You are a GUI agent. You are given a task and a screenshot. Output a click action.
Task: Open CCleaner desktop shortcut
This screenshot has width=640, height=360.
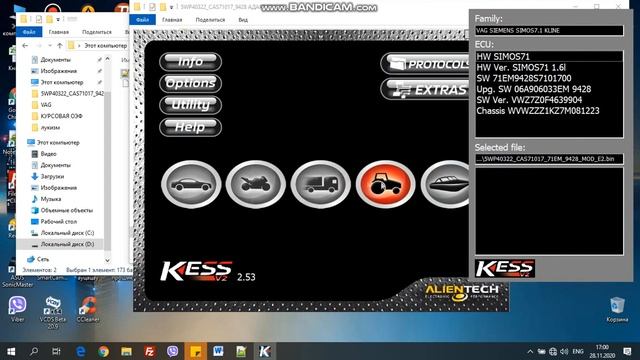click(x=88, y=309)
